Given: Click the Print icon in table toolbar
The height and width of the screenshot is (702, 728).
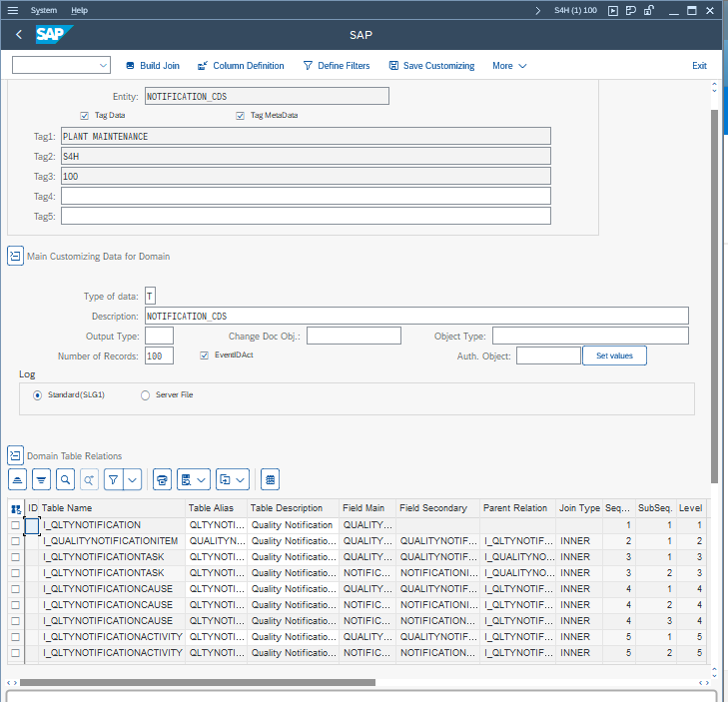Looking at the screenshot, I should coord(162,480).
